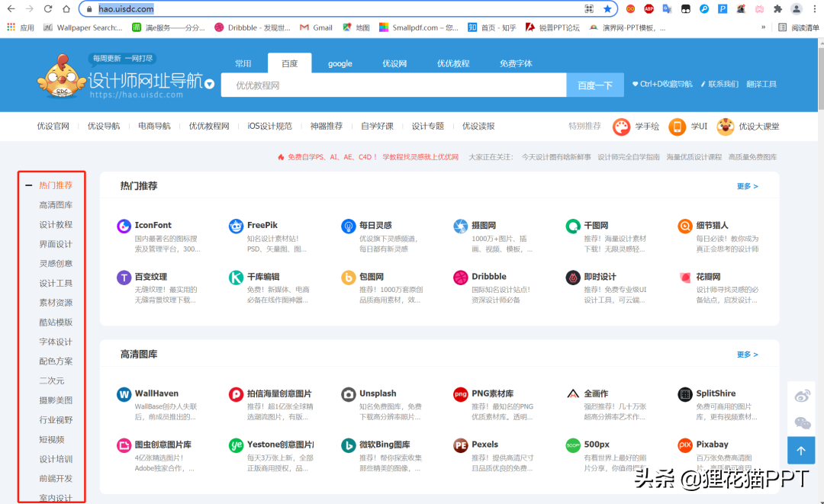Jump to 高清图库 in sidebar

click(x=56, y=205)
